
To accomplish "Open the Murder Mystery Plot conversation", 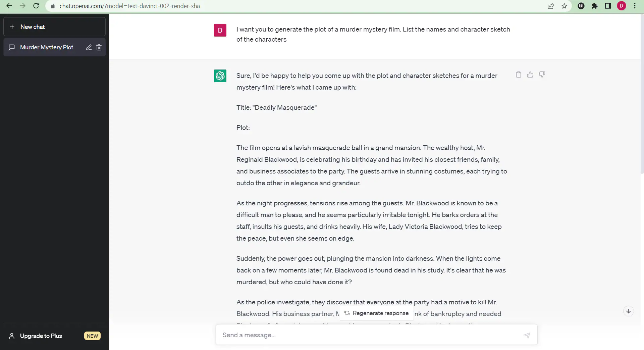I will click(47, 47).
